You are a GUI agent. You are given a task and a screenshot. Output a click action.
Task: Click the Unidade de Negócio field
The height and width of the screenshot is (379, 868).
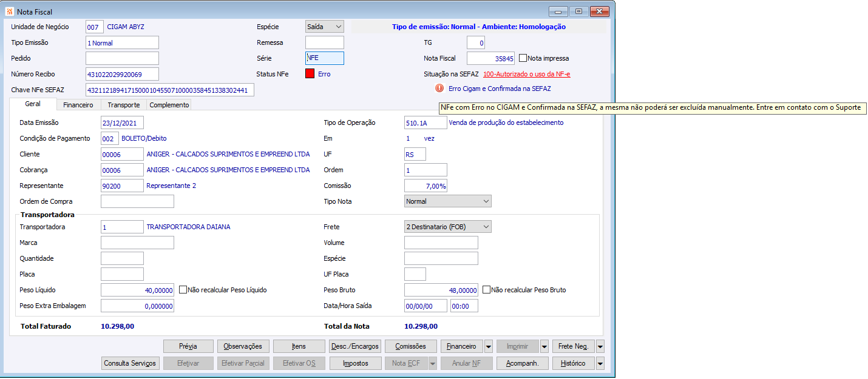pos(95,27)
